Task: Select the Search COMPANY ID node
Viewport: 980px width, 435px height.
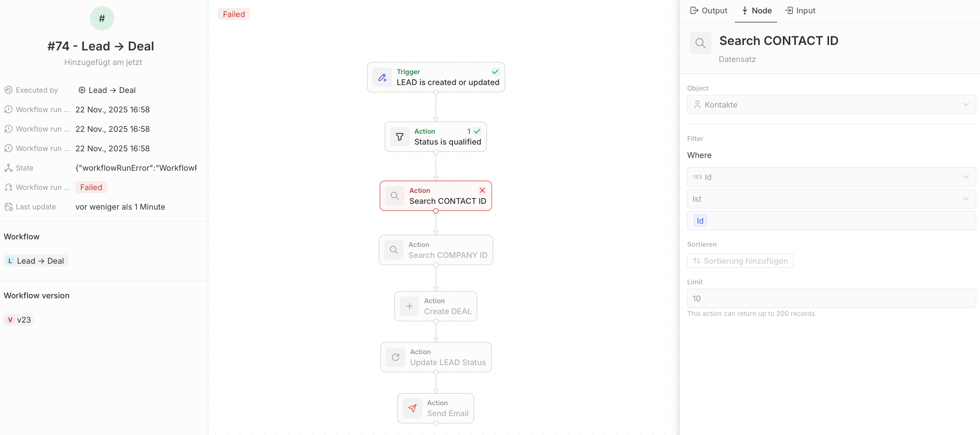Action: click(436, 250)
